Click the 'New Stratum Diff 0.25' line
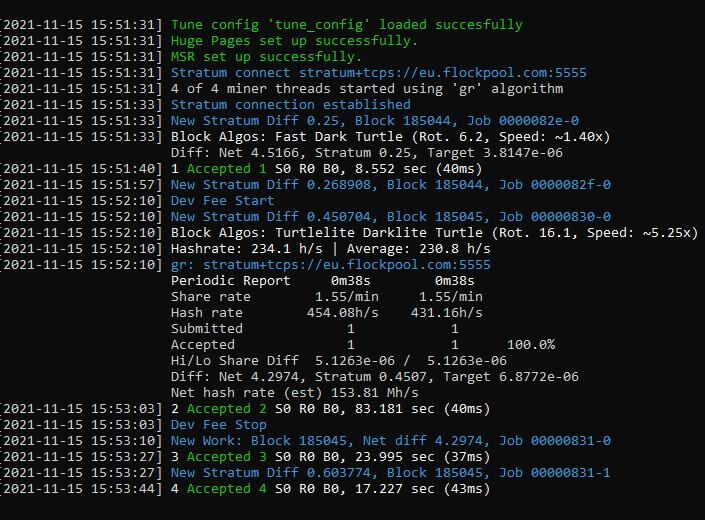 tap(375, 120)
